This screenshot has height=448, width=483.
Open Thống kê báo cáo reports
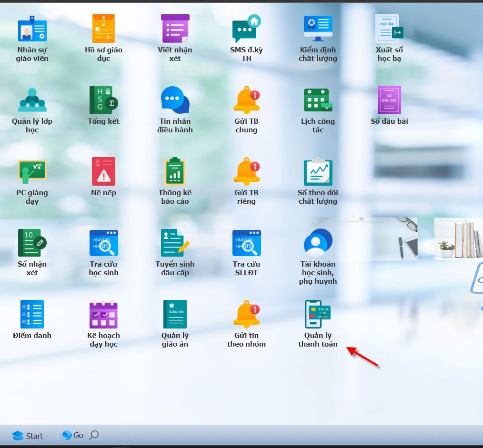(175, 172)
